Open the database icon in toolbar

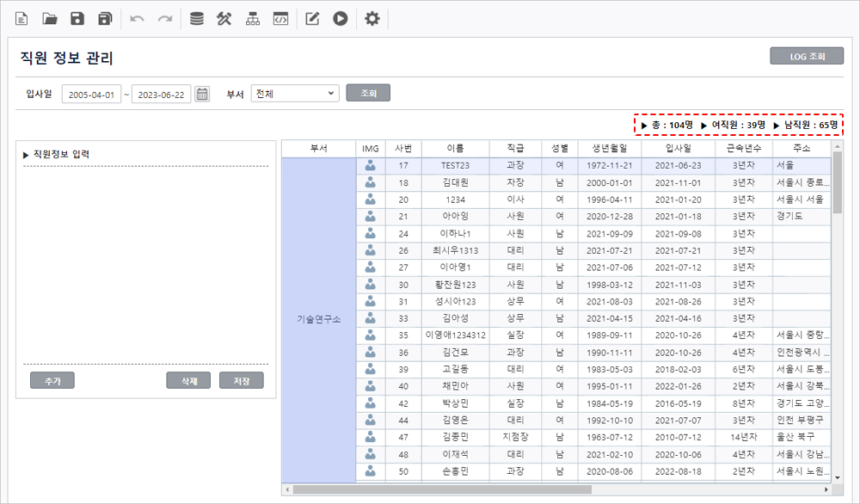197,19
